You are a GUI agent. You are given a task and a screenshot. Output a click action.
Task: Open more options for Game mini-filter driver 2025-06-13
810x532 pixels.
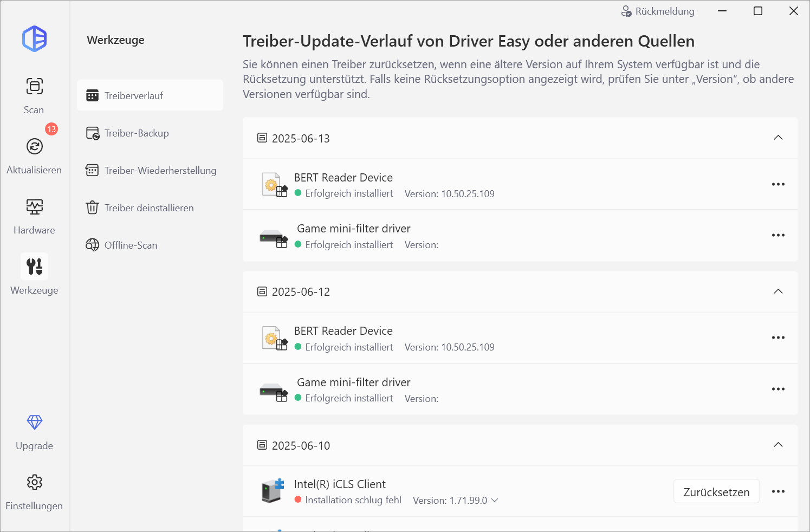coord(778,235)
